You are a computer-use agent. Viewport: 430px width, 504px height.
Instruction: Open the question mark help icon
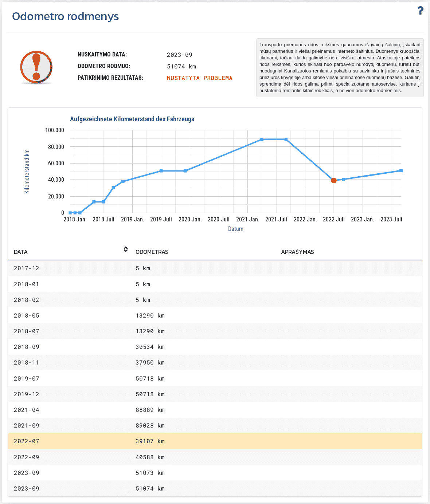pyautogui.click(x=421, y=11)
